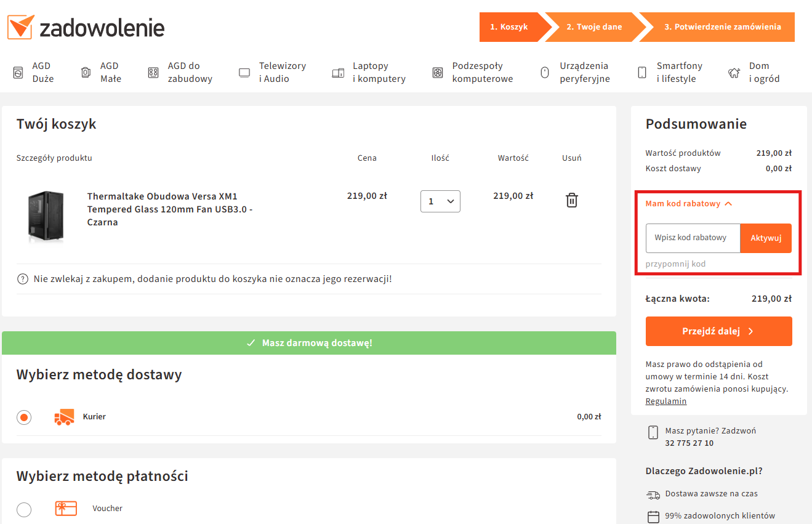
Task: Open the Regulamin link
Action: click(665, 401)
